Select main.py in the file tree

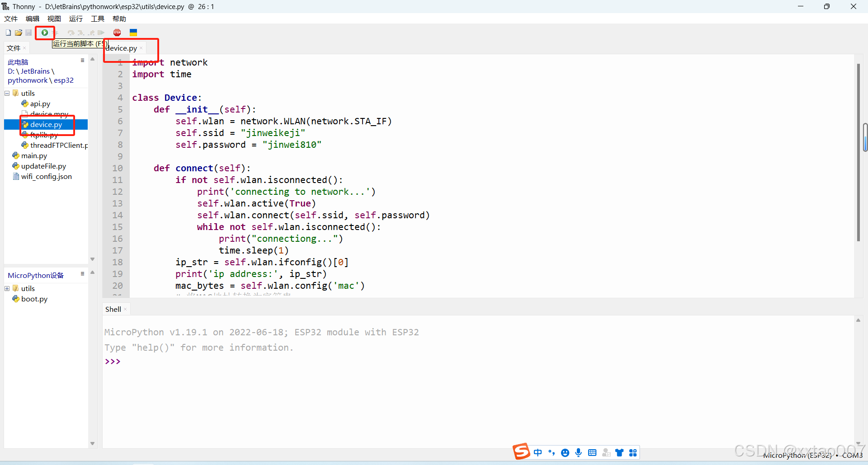(33, 155)
